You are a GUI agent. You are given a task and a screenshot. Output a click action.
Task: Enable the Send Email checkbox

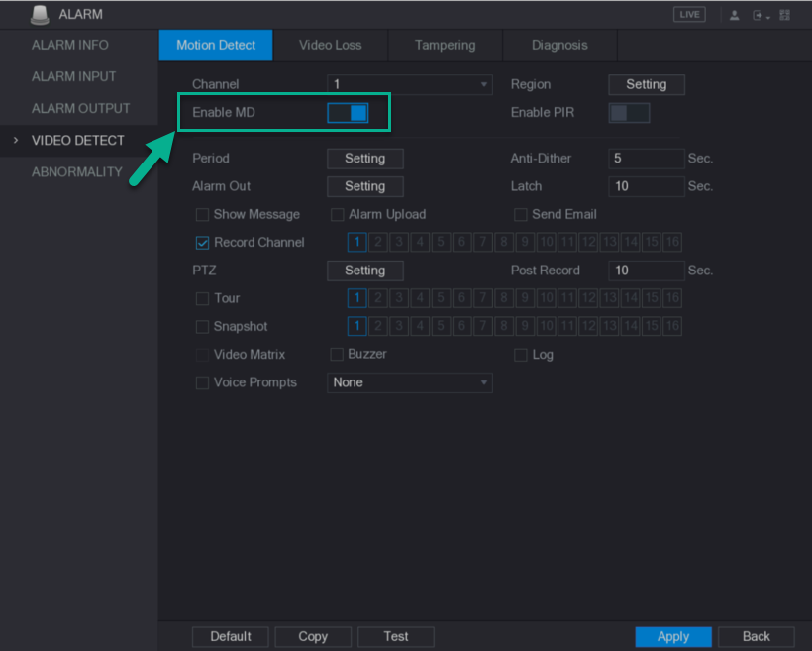[x=521, y=214]
